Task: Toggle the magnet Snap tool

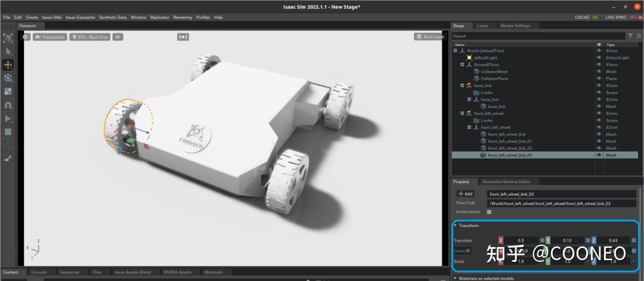Action: point(8,105)
